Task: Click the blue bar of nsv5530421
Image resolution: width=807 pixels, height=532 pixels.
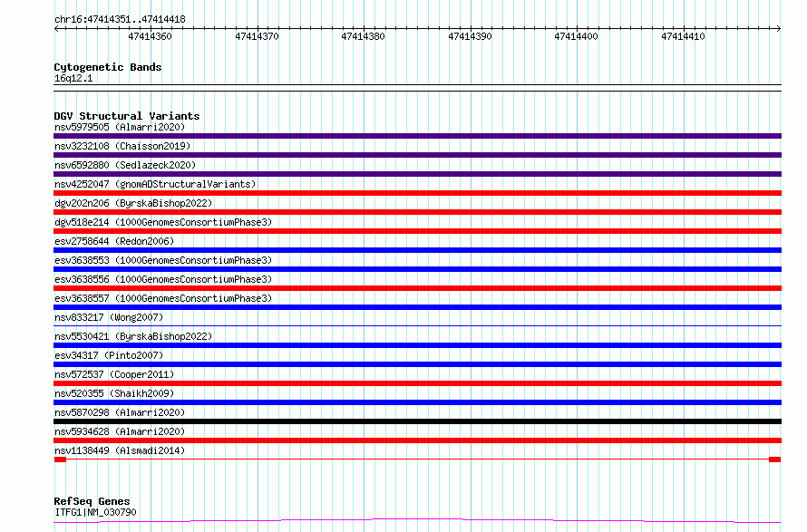Action: (x=417, y=345)
